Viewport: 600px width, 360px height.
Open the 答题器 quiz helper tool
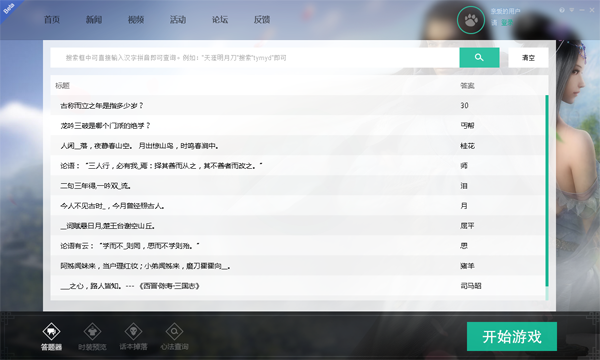(x=51, y=337)
